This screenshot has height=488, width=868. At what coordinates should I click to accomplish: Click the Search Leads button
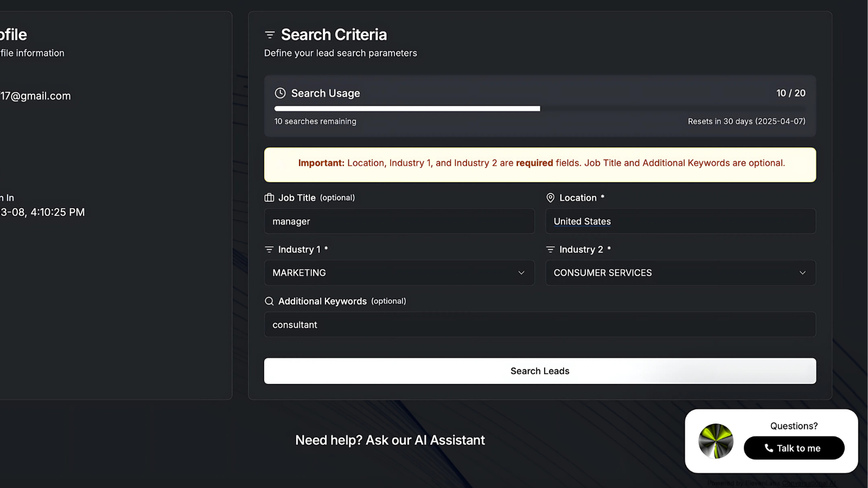point(540,371)
